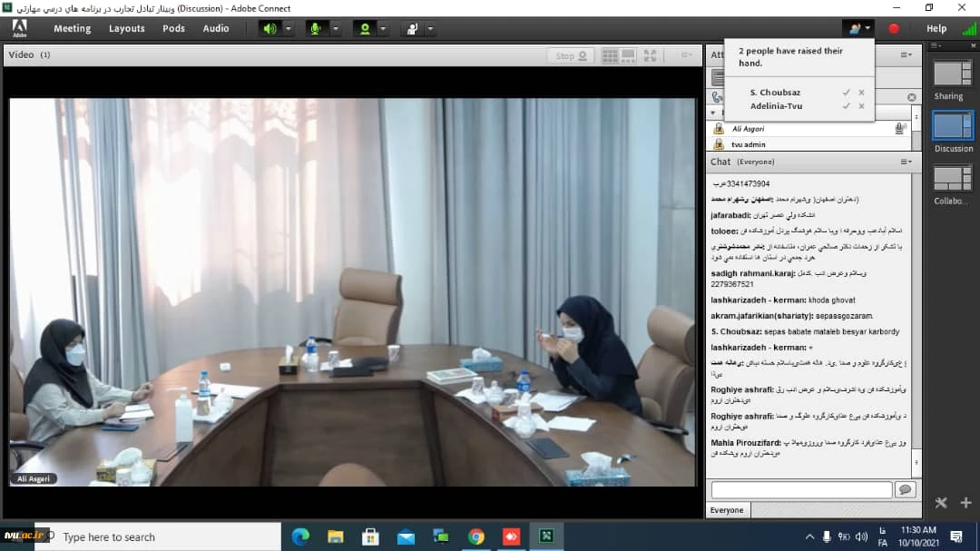Viewport: 980px width, 551px height.
Task: Expand the speaker options dropdown arrow
Action: point(289,29)
